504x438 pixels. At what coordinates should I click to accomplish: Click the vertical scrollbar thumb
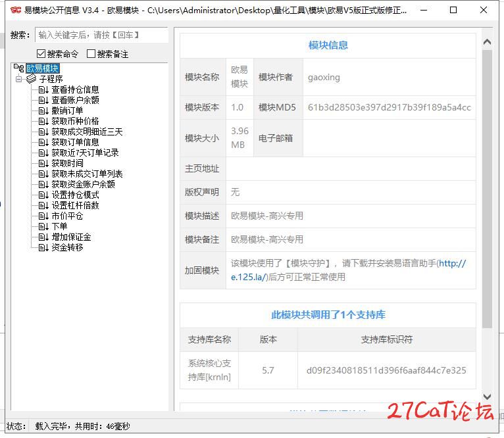click(488, 189)
